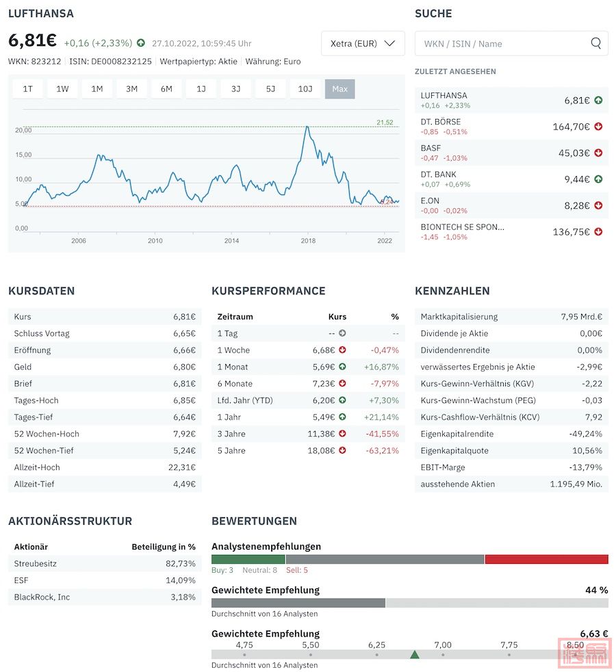Click the Tages-Hoch value 6,85€

[184, 400]
